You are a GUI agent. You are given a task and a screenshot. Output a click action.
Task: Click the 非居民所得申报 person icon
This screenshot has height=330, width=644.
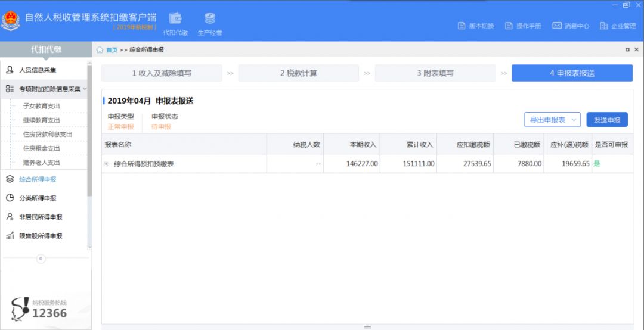click(x=10, y=217)
